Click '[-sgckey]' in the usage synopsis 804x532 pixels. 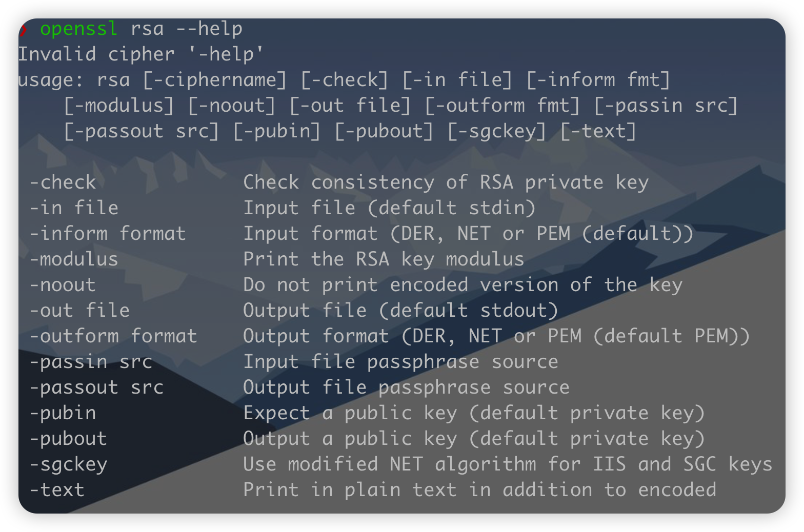tap(496, 131)
